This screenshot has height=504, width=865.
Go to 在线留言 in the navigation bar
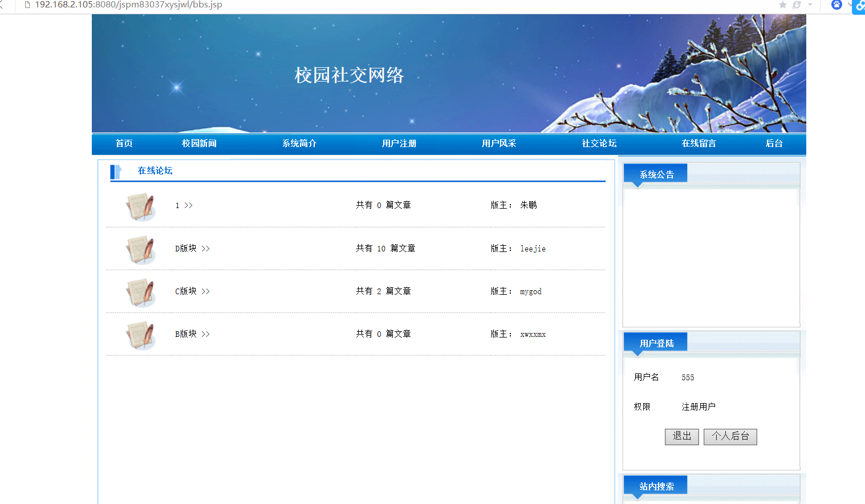699,144
